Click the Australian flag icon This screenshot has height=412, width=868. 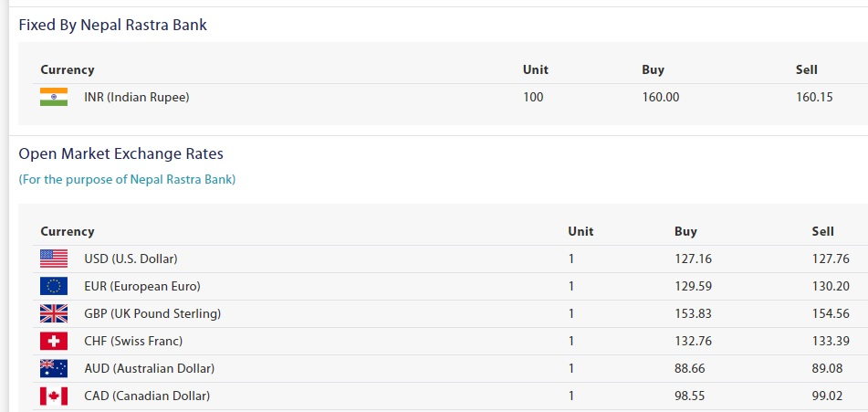point(54,368)
